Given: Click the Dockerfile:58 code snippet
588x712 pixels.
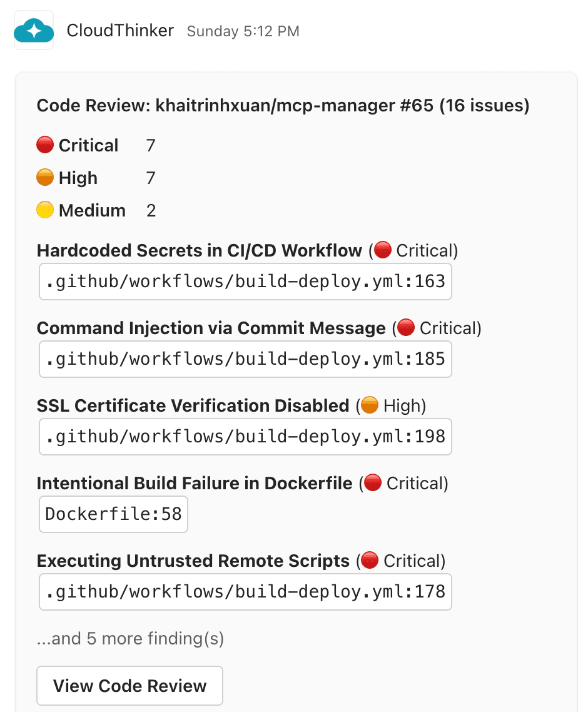Looking at the screenshot, I should pyautogui.click(x=113, y=514).
